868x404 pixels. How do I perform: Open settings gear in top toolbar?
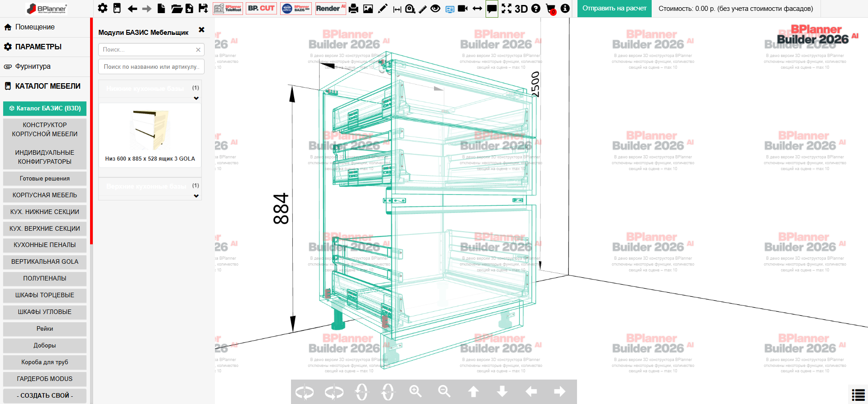(x=103, y=8)
